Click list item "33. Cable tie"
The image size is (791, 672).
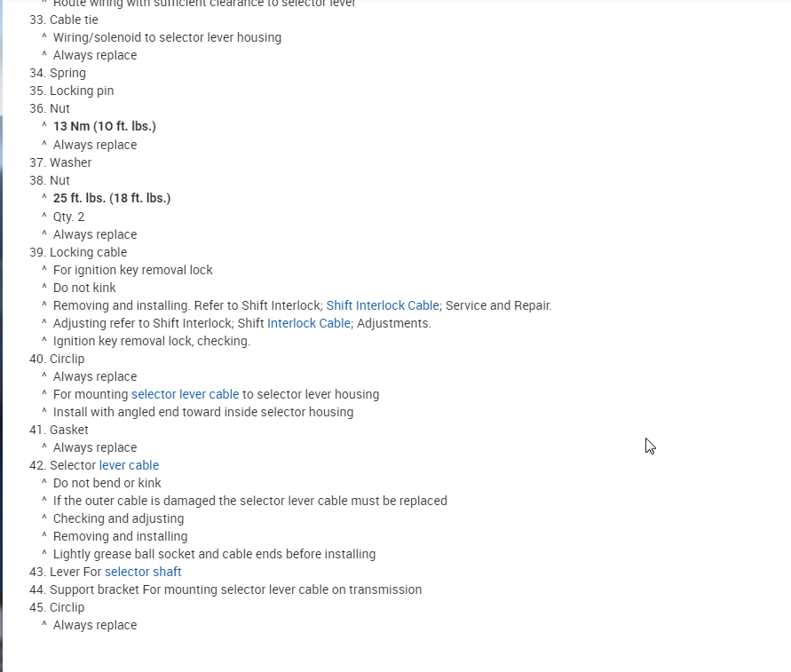64,20
